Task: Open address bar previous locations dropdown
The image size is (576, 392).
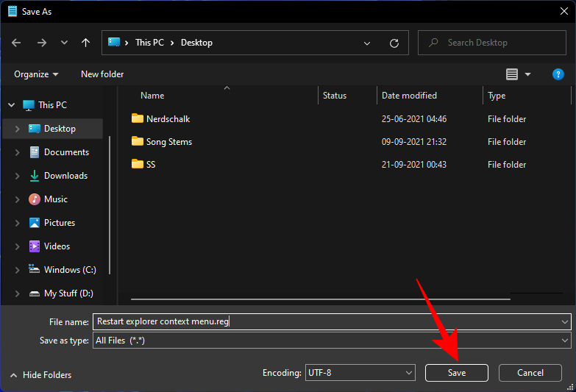Action: [x=366, y=43]
